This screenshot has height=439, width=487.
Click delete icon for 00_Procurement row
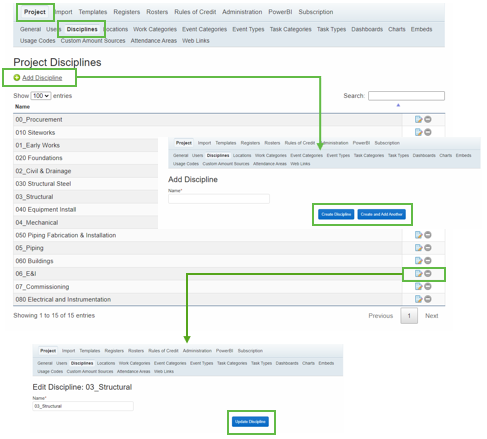pyautogui.click(x=428, y=119)
